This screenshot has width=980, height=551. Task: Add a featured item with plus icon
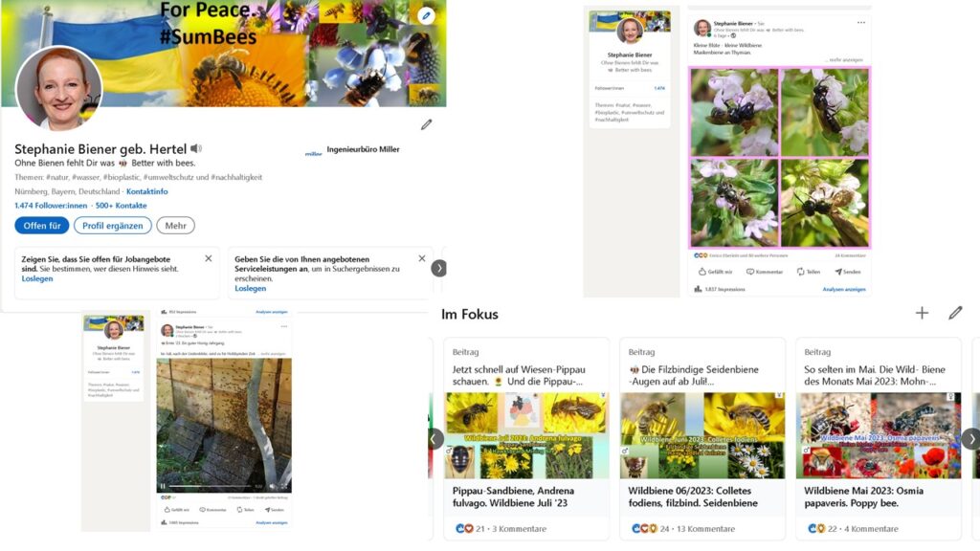pyautogui.click(x=922, y=313)
